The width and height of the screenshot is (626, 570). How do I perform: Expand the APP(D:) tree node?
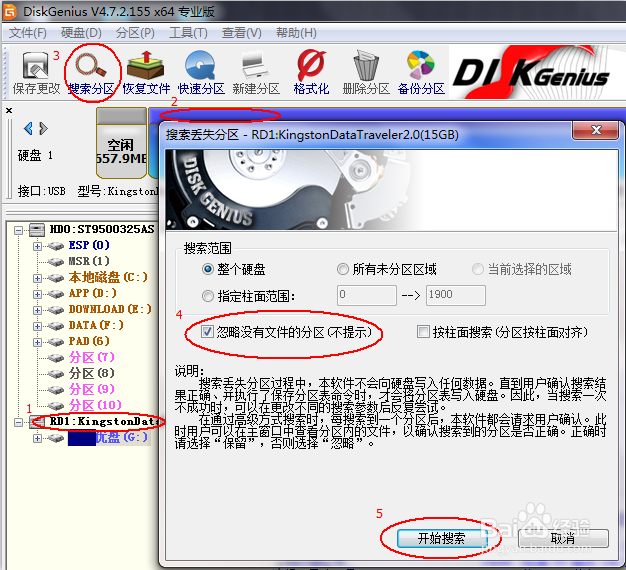pos(37,294)
